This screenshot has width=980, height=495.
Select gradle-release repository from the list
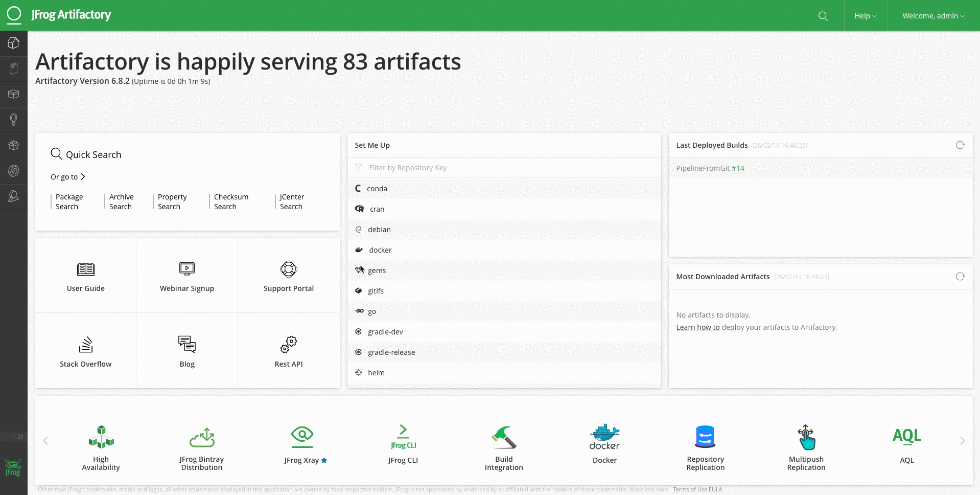click(391, 352)
